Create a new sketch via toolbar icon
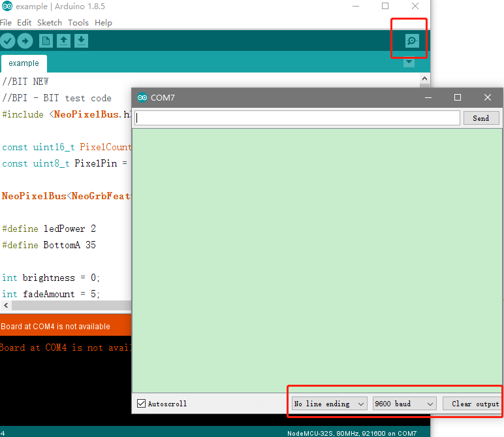This screenshot has height=437, width=504. pos(46,41)
